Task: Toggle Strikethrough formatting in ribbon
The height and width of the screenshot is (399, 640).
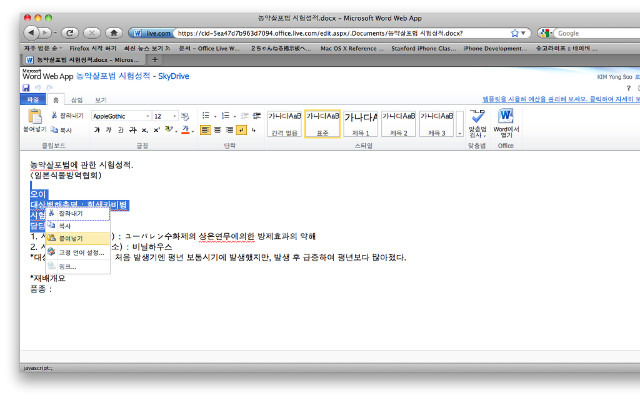Action: pos(133,130)
